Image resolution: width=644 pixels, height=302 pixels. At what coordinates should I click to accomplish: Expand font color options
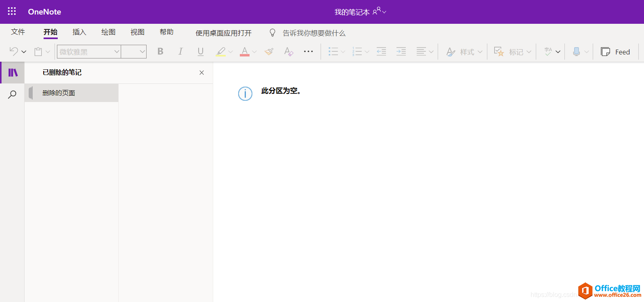254,52
